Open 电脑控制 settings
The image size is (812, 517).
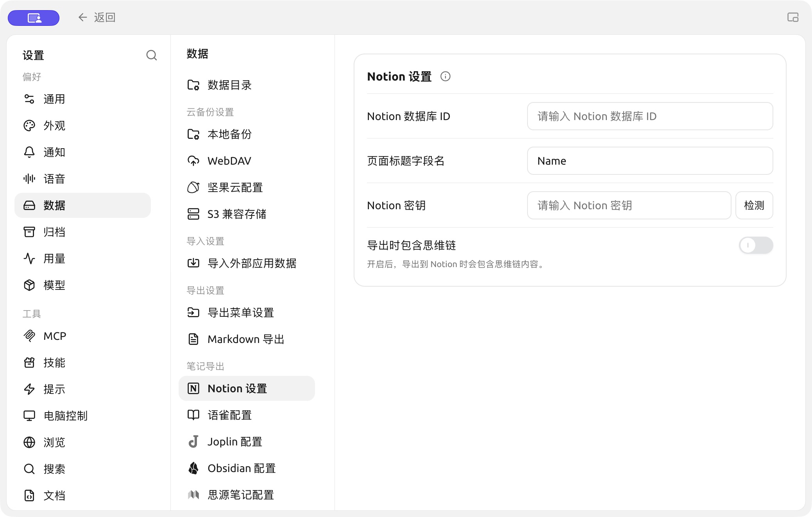coord(82,416)
